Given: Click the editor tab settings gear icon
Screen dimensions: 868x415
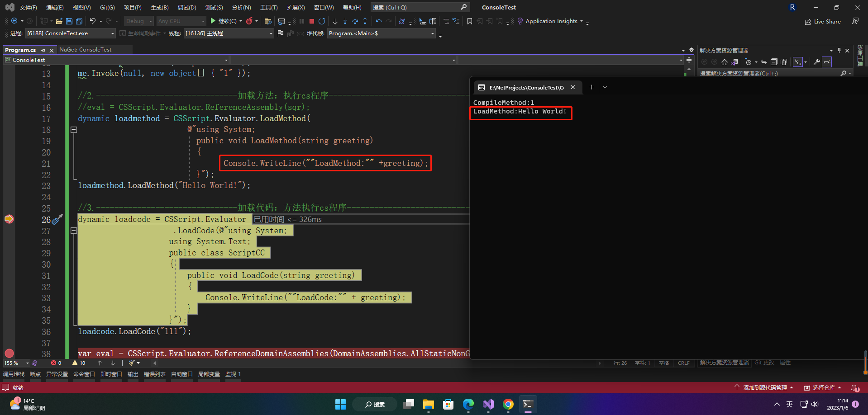Looking at the screenshot, I should pos(691,50).
